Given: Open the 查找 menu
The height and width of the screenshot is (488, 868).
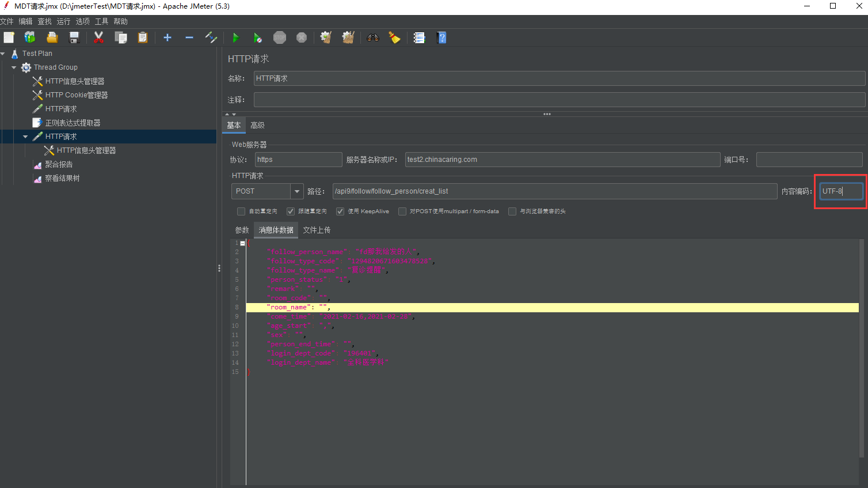Looking at the screenshot, I should [44, 21].
